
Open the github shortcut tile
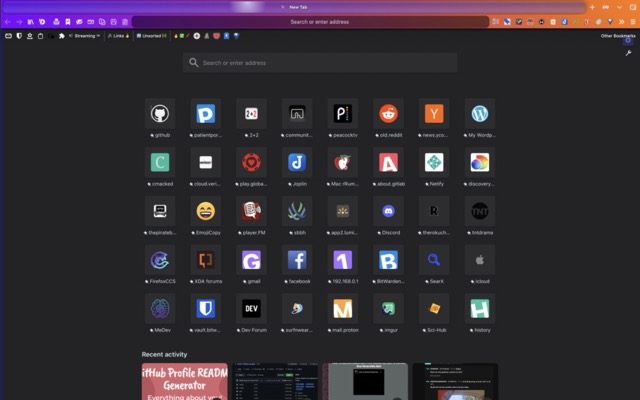(x=160, y=113)
